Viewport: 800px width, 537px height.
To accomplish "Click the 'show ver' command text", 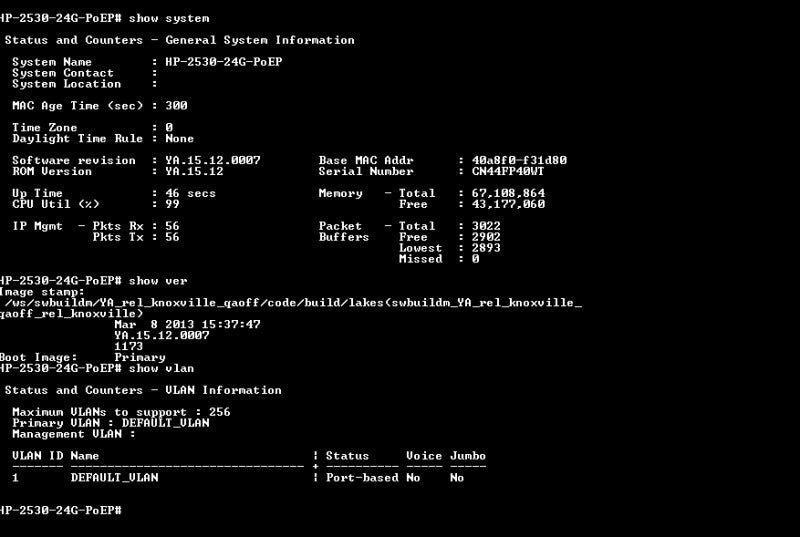I will point(158,280).
